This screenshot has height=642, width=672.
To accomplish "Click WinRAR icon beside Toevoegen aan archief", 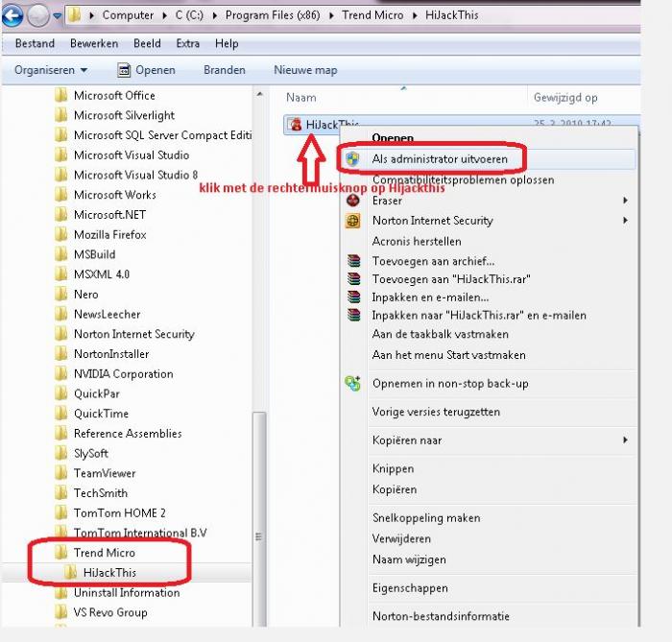I will pos(353,260).
